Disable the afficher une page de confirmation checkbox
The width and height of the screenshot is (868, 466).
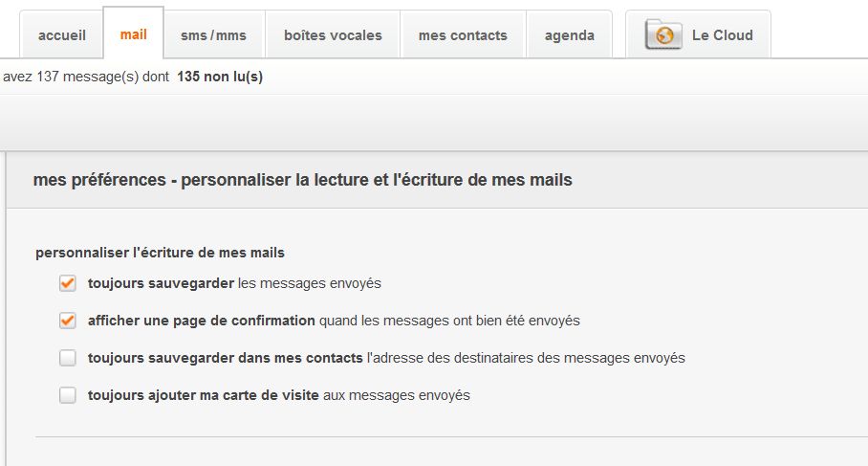pyautogui.click(x=67, y=321)
